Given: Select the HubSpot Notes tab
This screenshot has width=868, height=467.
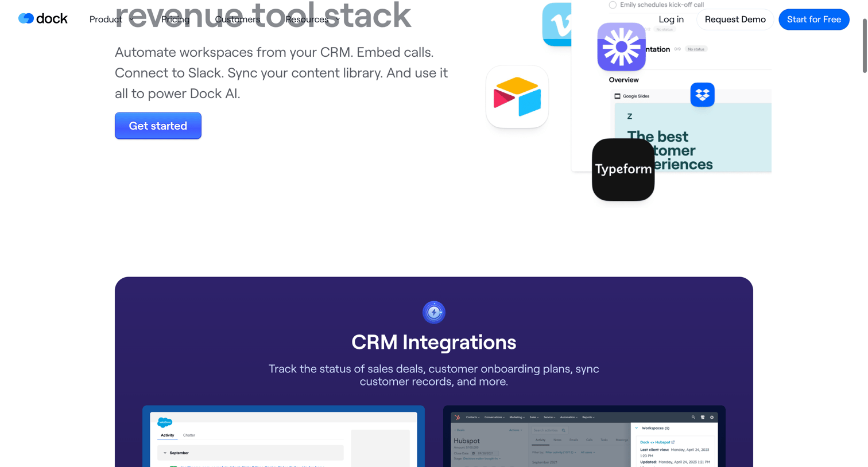Looking at the screenshot, I should [x=557, y=440].
